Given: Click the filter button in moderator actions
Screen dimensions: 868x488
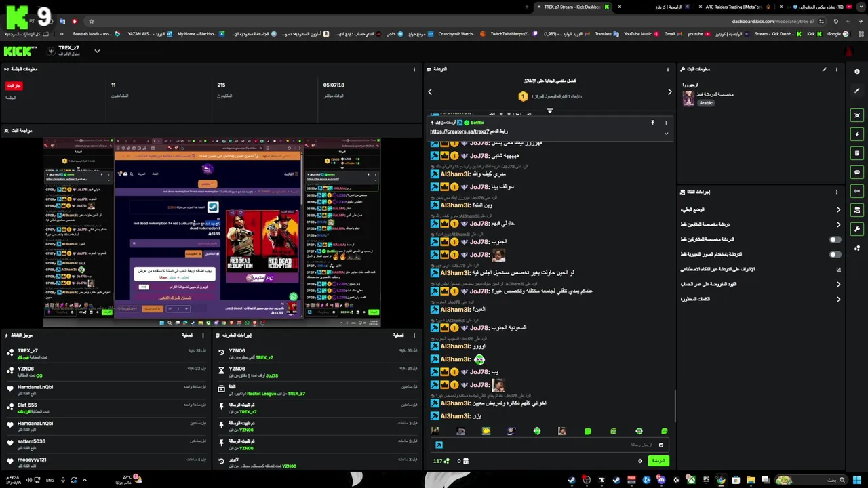Looking at the screenshot, I should [398, 335].
